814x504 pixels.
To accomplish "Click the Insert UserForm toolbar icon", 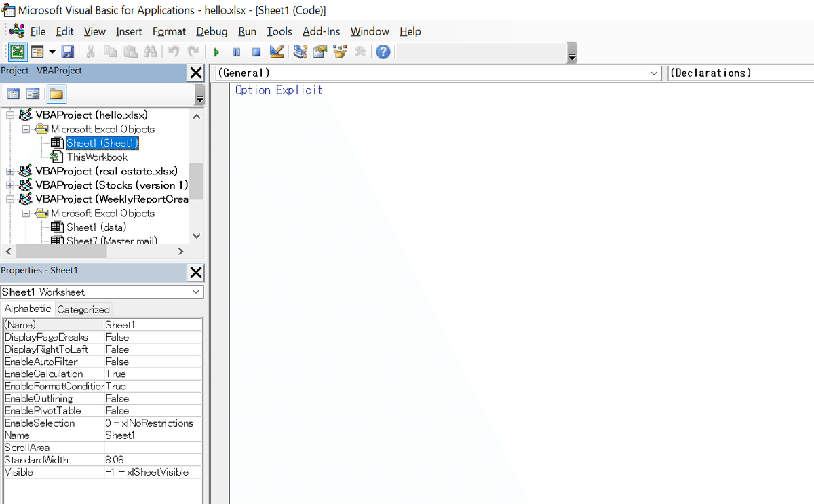I will (x=37, y=52).
